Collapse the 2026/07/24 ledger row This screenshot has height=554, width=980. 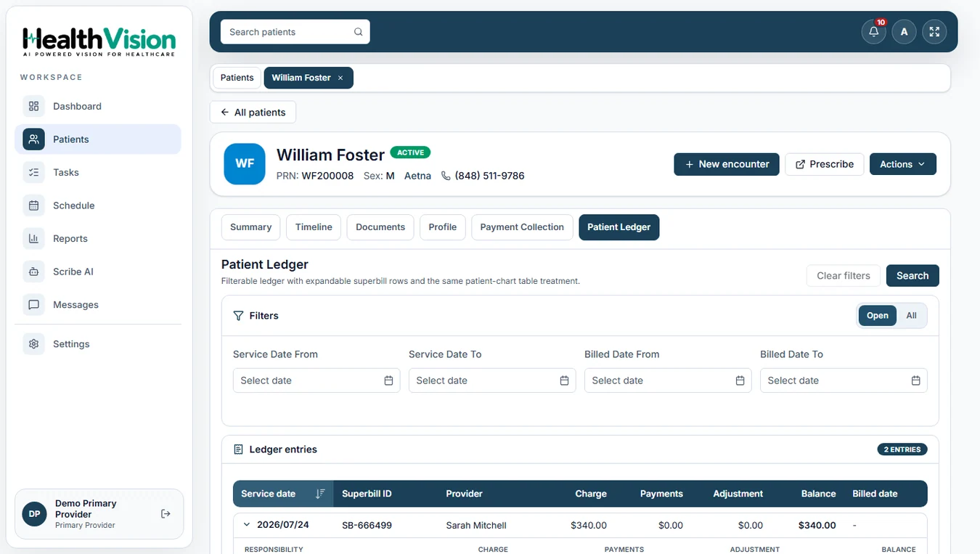247,525
